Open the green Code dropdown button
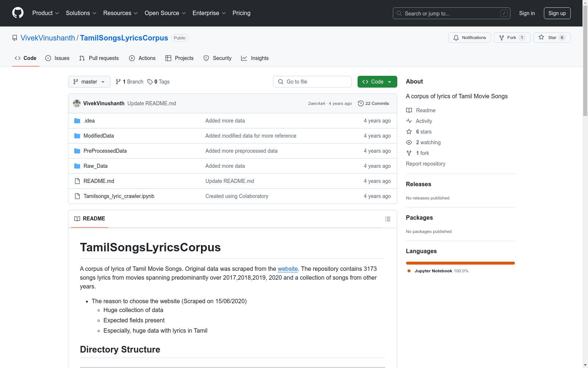The width and height of the screenshot is (588, 368). 377,82
